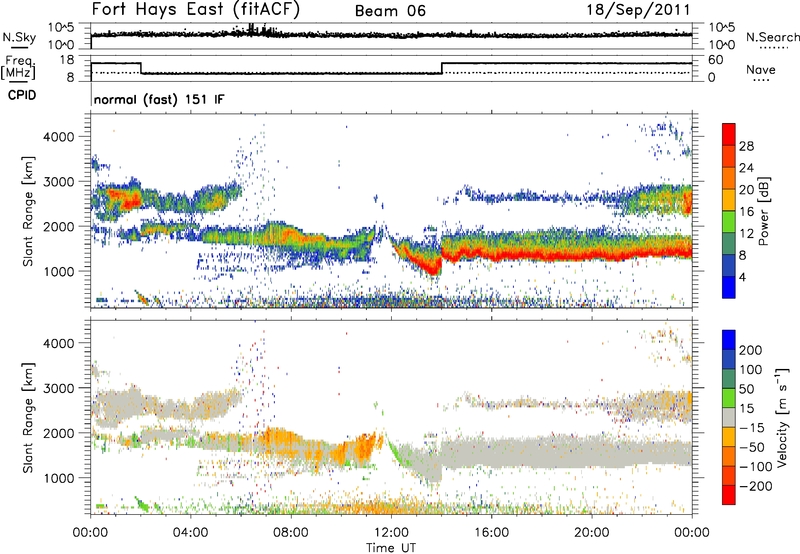Click the date '18/Sep/2011'
Screen dimensions: 800x554
tap(638, 10)
